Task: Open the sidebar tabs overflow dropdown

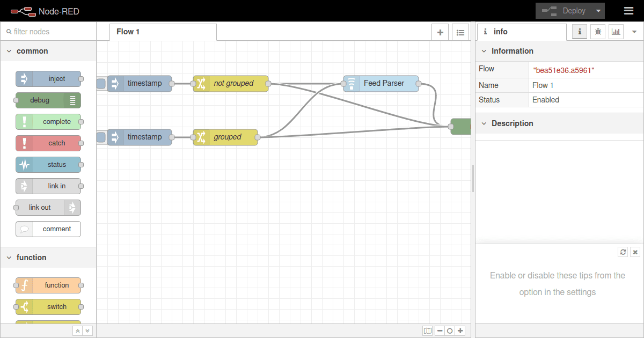Action: [634, 32]
